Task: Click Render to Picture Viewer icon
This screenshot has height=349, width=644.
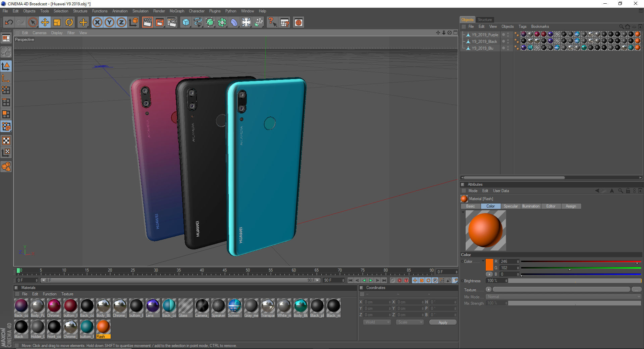Action: [x=160, y=22]
